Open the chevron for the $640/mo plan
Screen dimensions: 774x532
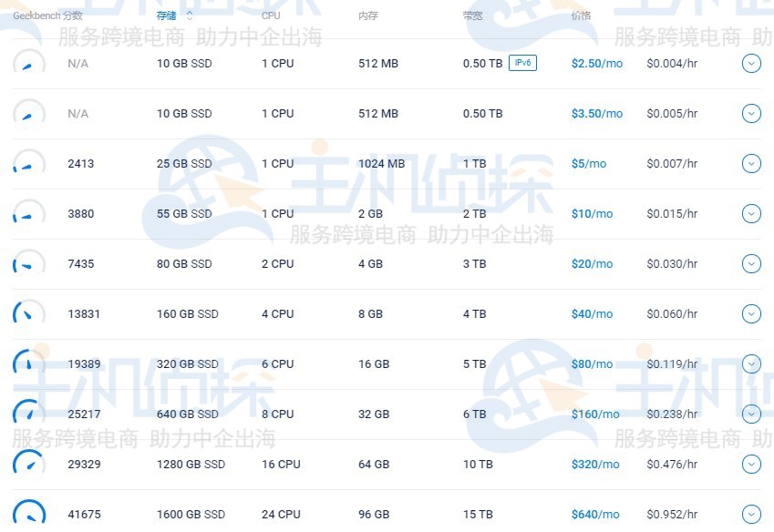coord(751,515)
